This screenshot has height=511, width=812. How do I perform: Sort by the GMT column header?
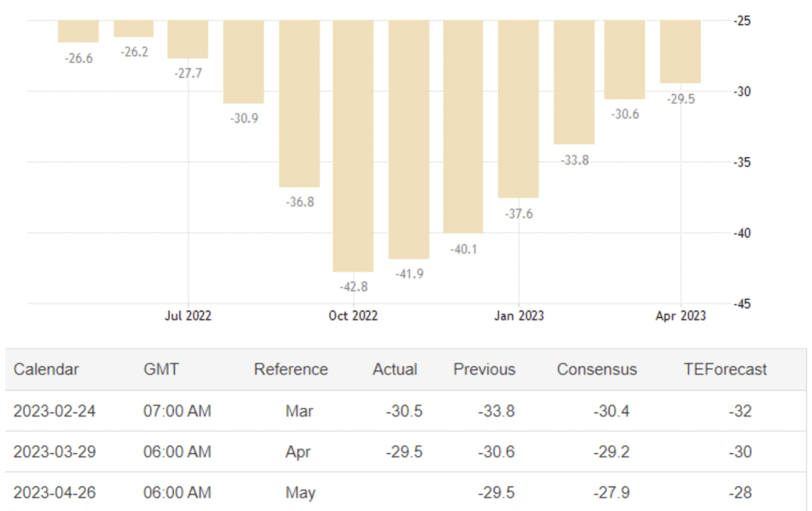(x=161, y=370)
